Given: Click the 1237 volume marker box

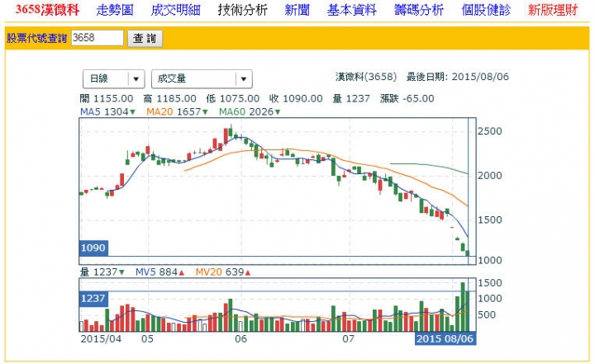Looking at the screenshot, I should click(x=93, y=299).
